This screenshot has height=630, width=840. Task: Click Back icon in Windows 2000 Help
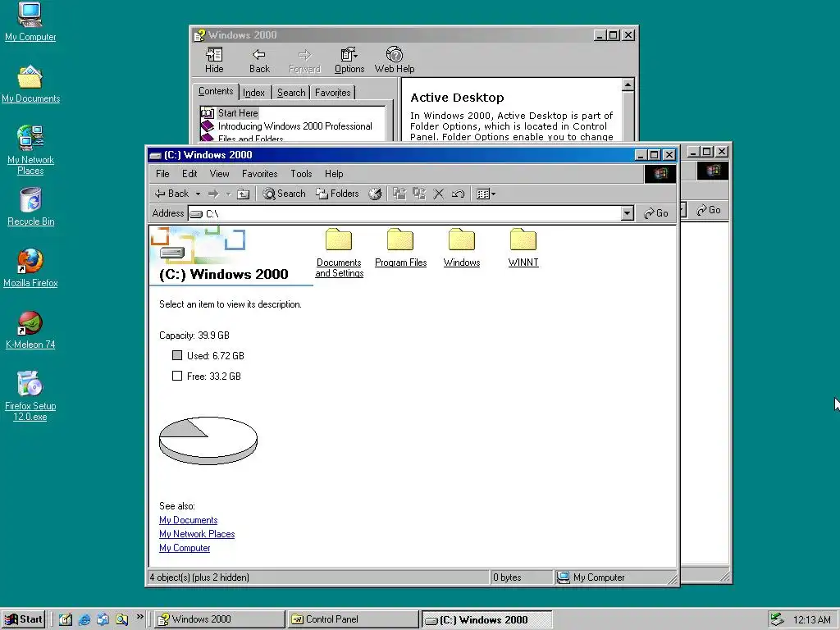[x=260, y=60]
